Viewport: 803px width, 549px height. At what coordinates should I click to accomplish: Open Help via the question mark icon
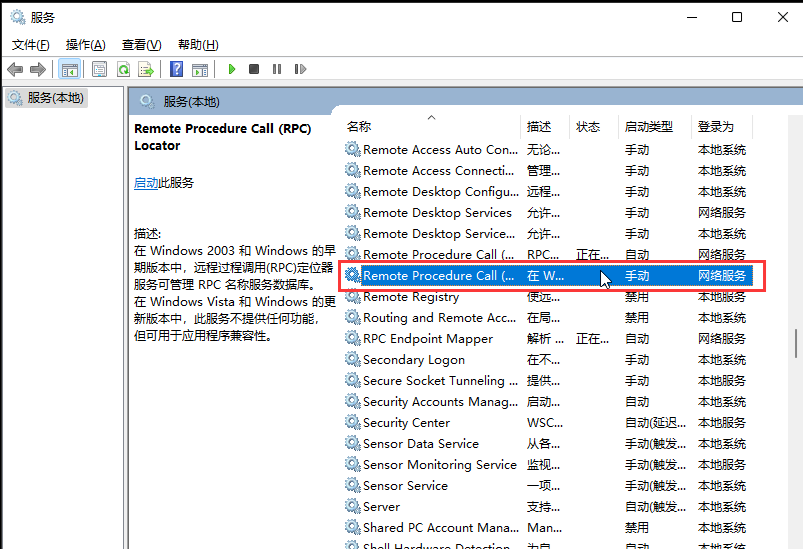[x=177, y=69]
